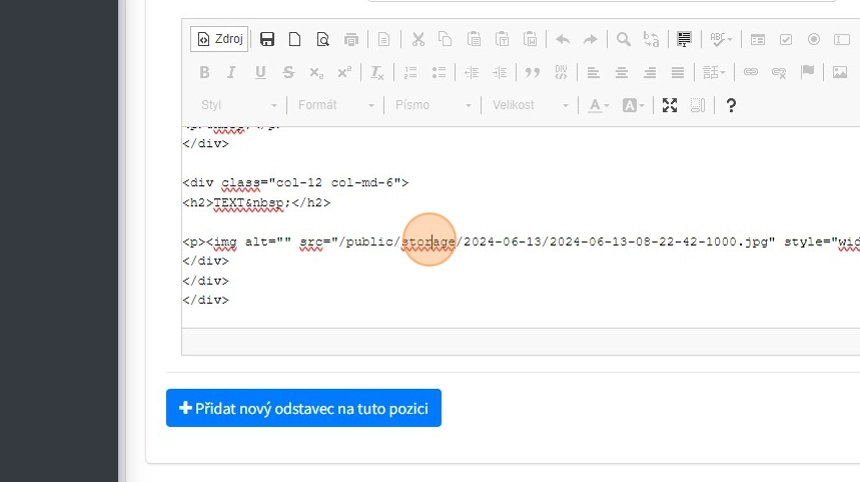This screenshot has height=482, width=860.
Task: Open the Písmo font dropdown
Action: 433,105
